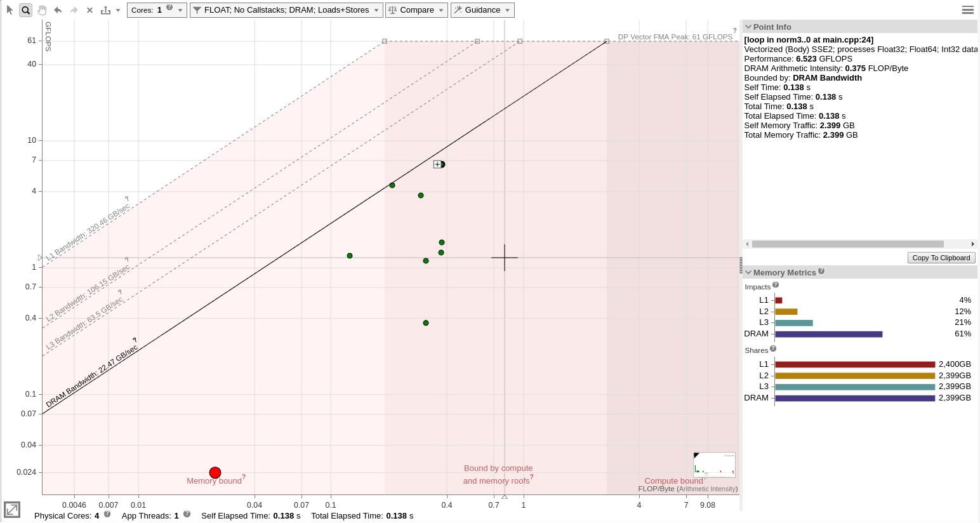
Task: Click the L1 shares bar showing 2,400GB
Action: [855, 365]
